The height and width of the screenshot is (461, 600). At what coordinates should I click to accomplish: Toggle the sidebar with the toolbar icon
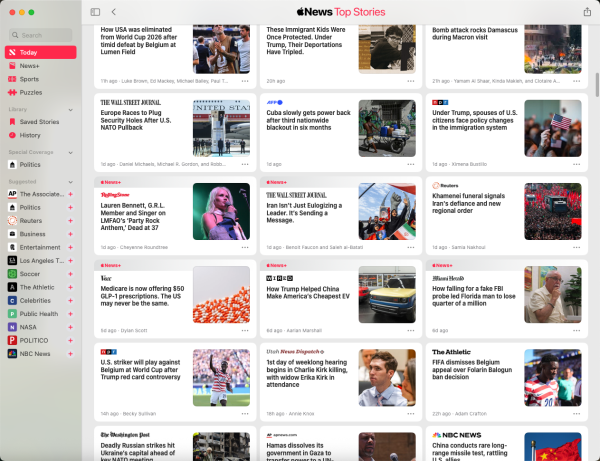[95, 12]
